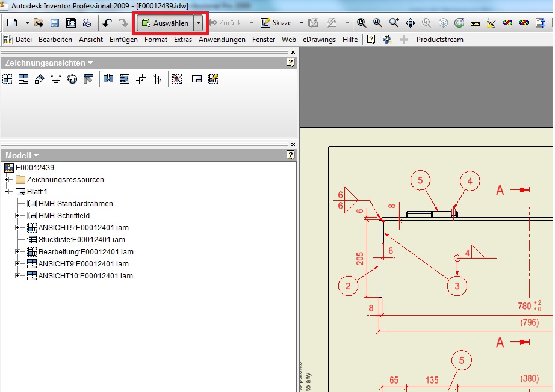Click the Section View tool icon
This screenshot has height=392, width=555.
[56, 79]
